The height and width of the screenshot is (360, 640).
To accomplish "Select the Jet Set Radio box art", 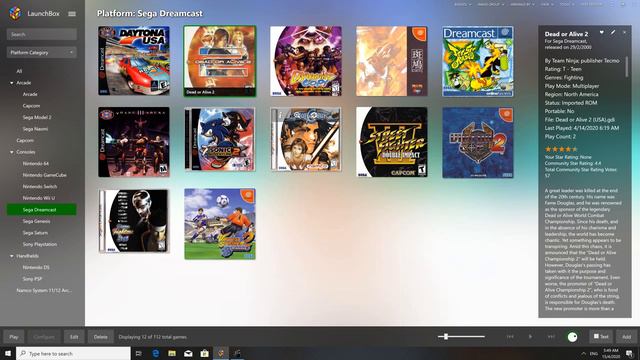I will 478,61.
